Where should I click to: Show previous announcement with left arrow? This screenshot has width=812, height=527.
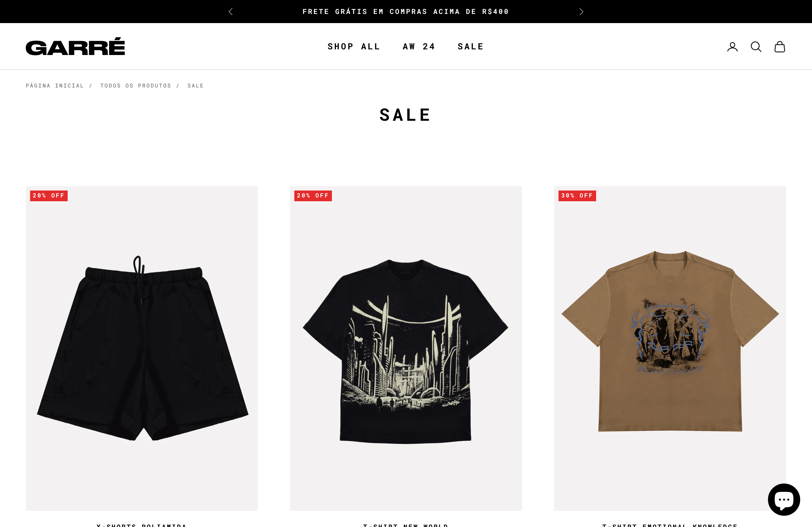click(231, 12)
